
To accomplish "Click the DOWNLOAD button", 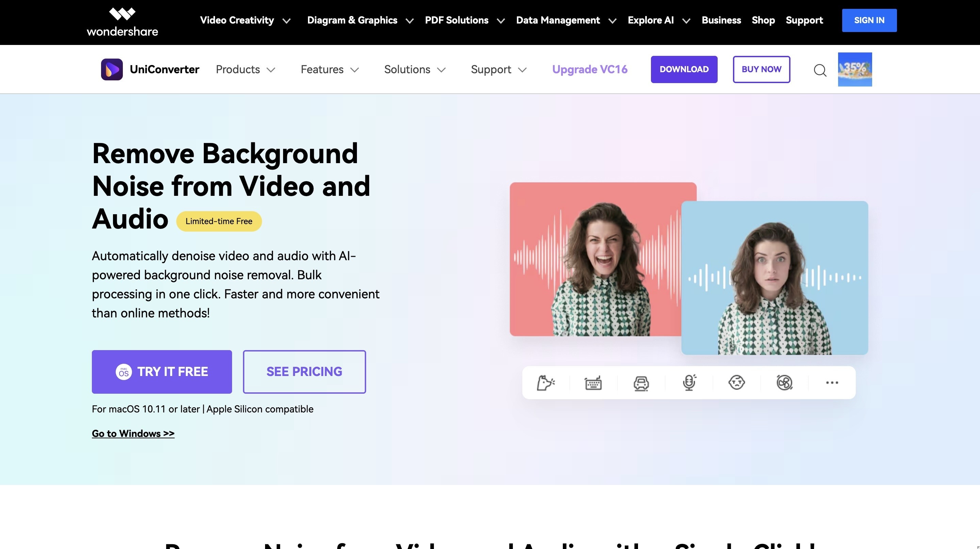I will pos(684,69).
